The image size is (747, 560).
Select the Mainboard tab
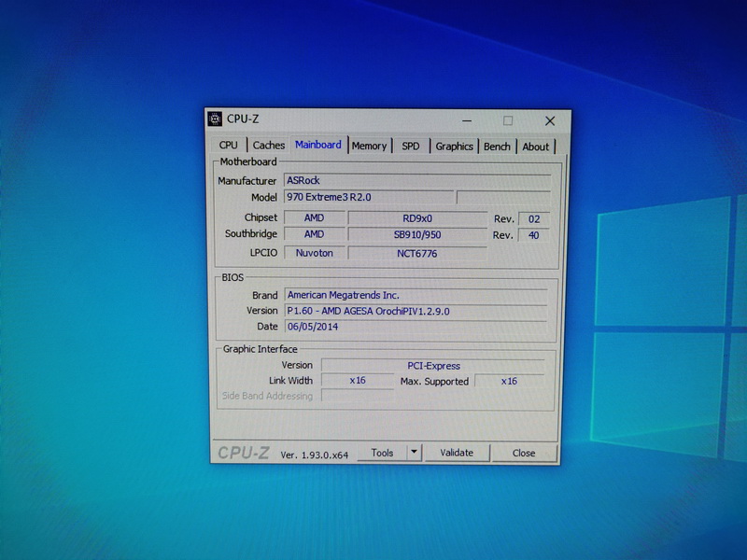coord(318,145)
